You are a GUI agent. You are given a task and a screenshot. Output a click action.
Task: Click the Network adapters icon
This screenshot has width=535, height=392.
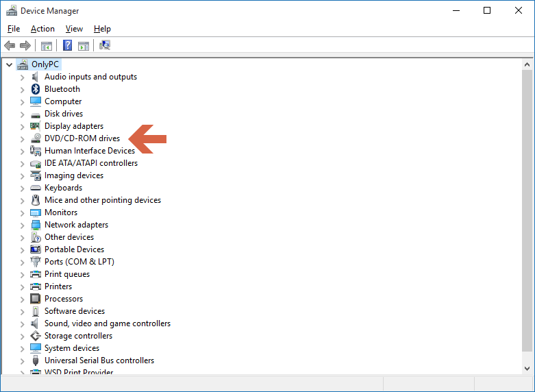coord(36,225)
